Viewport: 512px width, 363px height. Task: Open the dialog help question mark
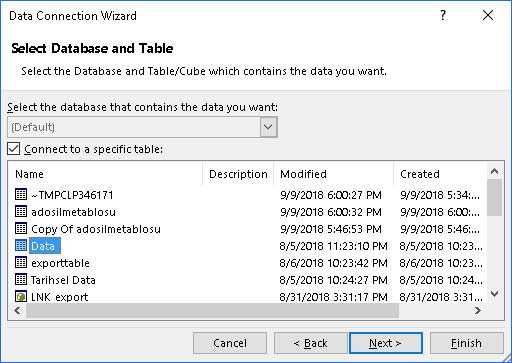[x=443, y=15]
